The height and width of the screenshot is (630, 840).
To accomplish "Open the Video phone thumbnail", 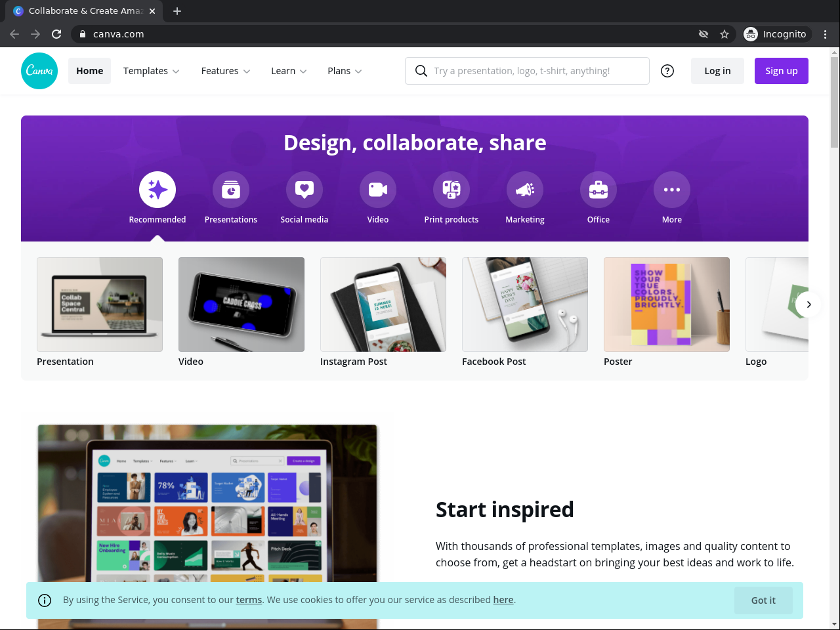I will coord(241,304).
